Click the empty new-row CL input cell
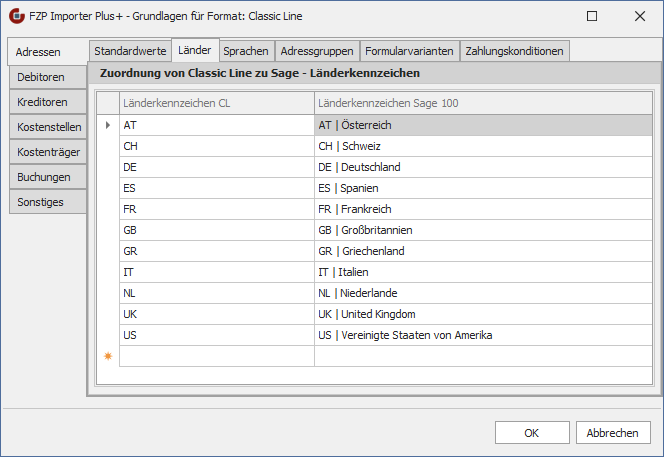 [x=217, y=356]
